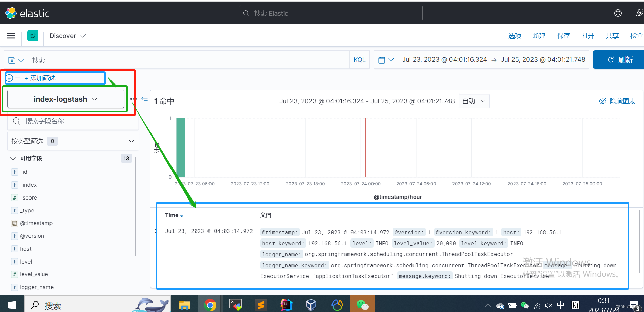
Task: Open saved query disk menu
Action: (x=16, y=60)
